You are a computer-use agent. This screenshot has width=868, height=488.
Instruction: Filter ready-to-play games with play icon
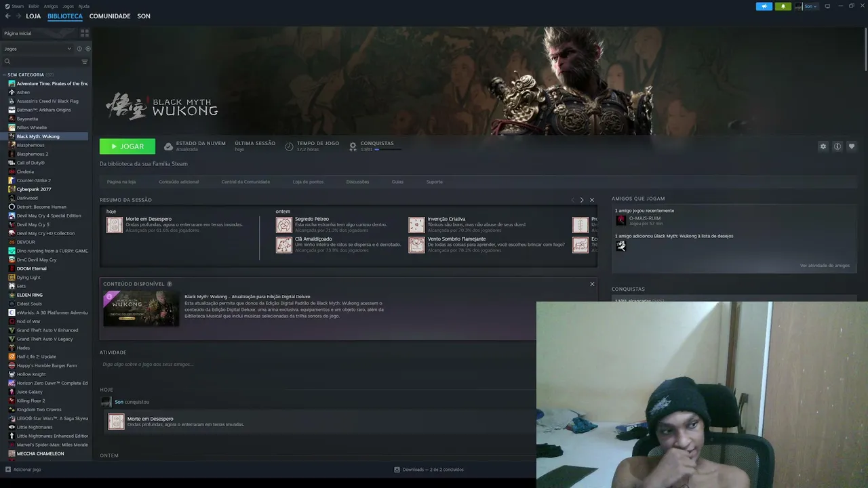pyautogui.click(x=87, y=49)
